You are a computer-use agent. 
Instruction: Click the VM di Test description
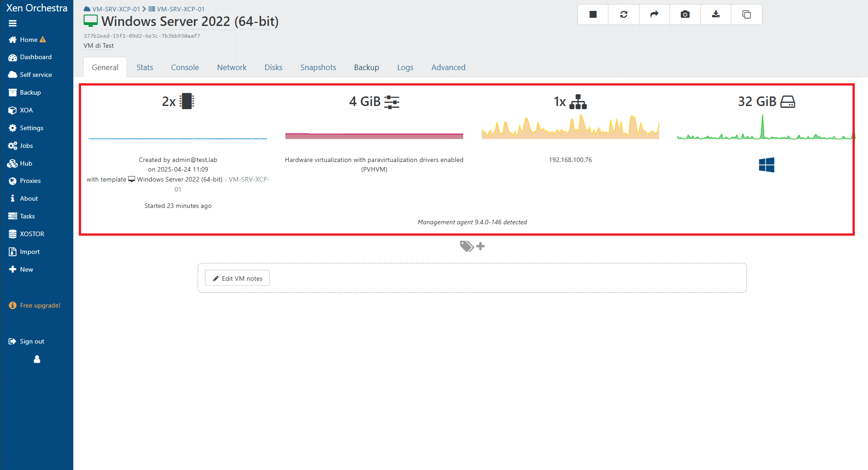click(x=99, y=45)
